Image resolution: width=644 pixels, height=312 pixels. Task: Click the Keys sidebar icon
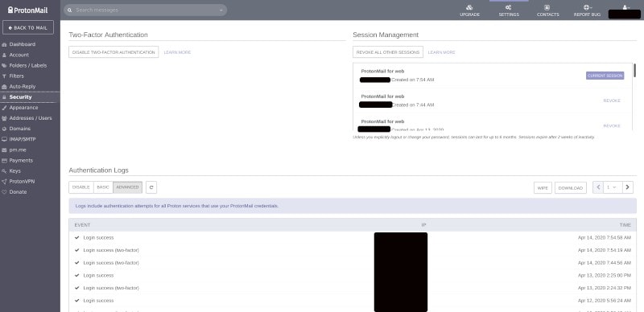point(5,170)
